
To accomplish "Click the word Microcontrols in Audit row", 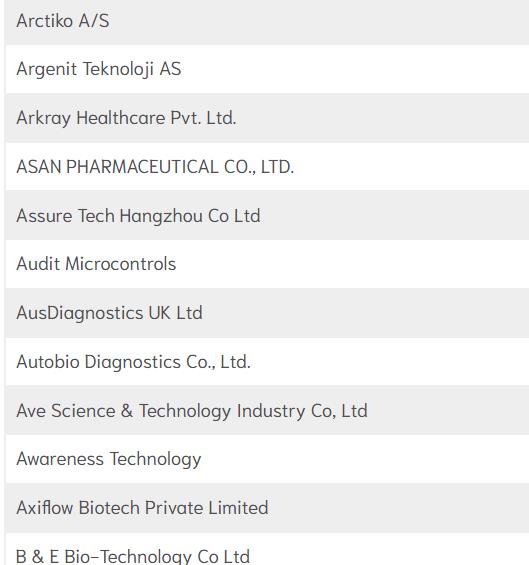I will click(x=121, y=264).
